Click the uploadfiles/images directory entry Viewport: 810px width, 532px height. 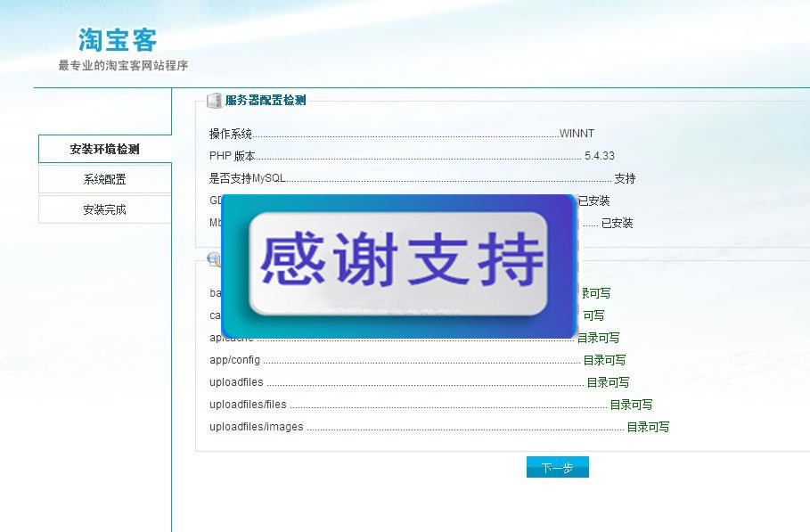257,427
